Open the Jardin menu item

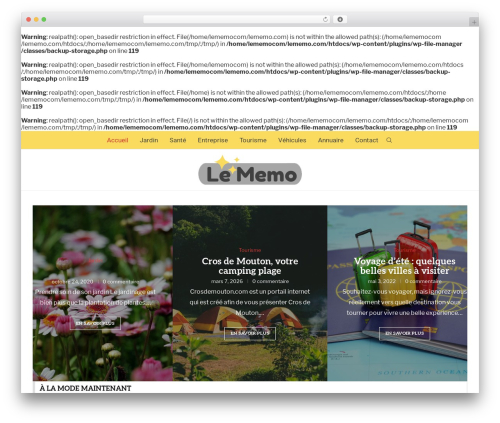149,140
